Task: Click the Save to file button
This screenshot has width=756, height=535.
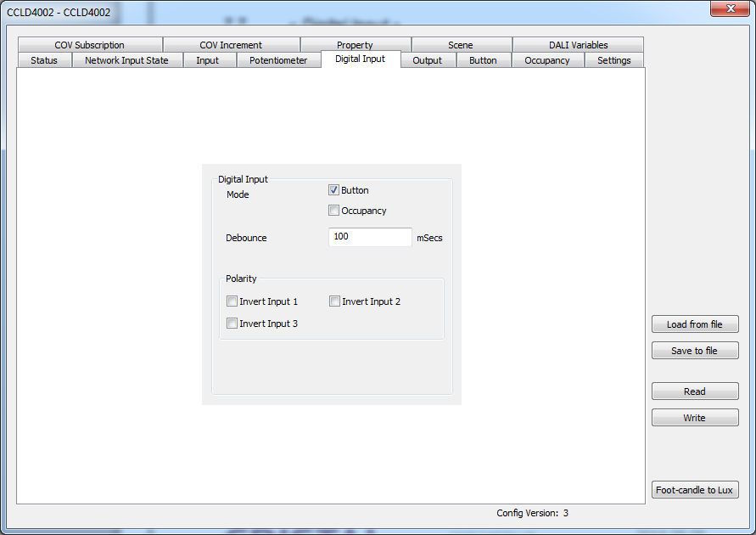Action: 695,351
